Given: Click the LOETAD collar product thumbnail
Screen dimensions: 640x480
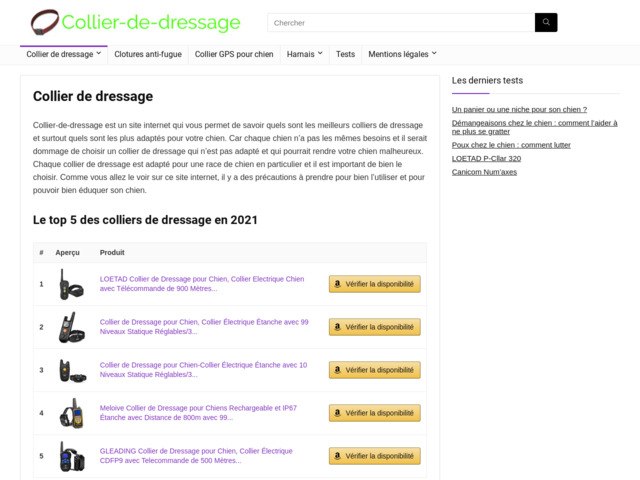Looking at the screenshot, I should [x=69, y=284].
